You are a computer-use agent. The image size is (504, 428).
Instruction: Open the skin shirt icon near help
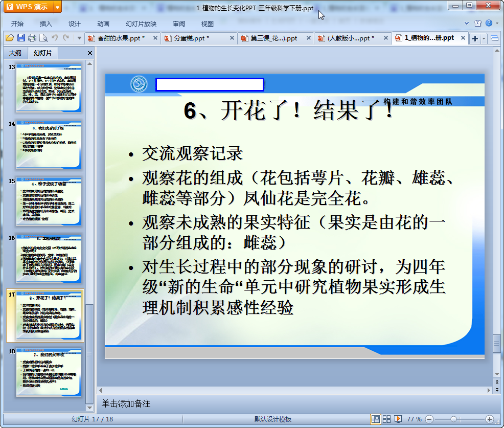tap(477, 24)
